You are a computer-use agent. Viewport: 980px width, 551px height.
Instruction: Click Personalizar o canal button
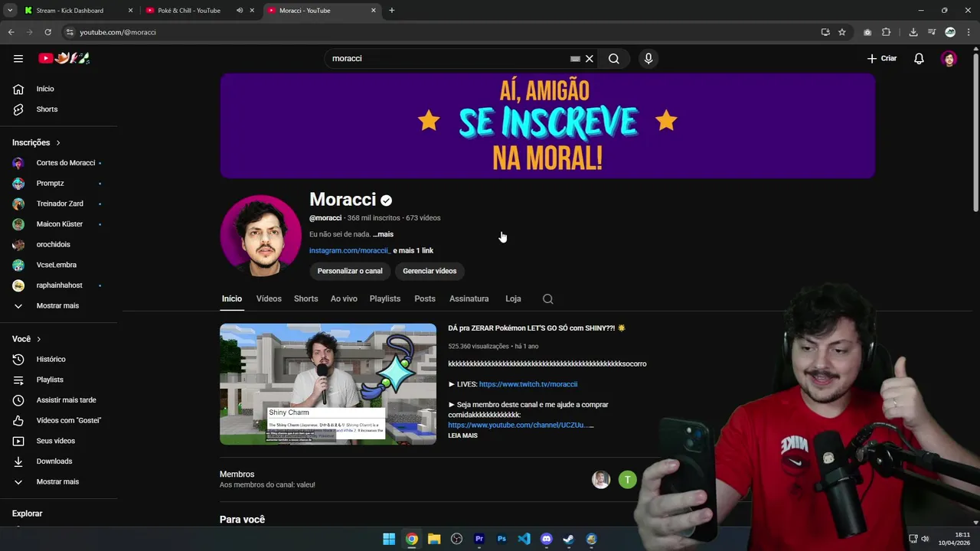coord(350,271)
